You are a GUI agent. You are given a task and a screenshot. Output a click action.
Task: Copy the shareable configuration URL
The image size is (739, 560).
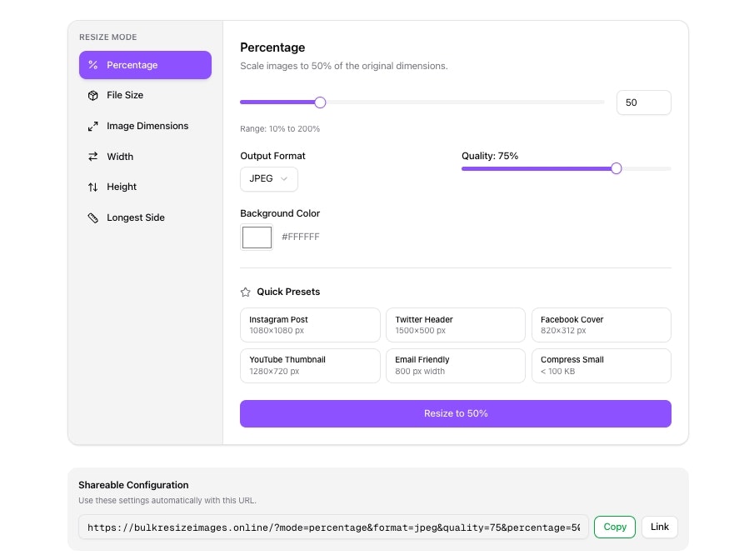tap(615, 527)
